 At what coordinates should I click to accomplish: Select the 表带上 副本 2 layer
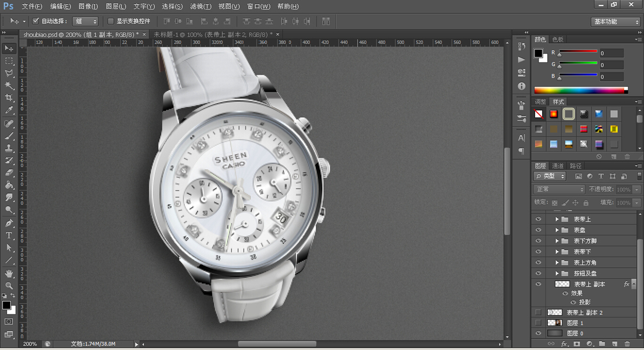(584, 313)
